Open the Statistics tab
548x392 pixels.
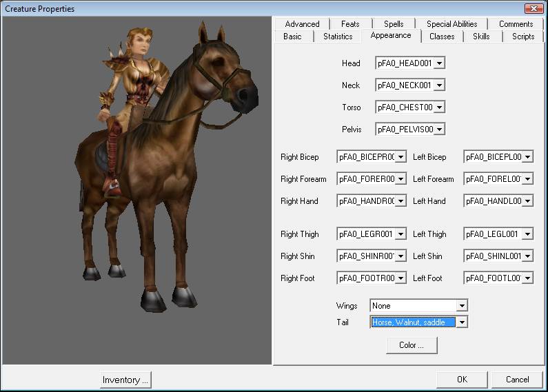[x=338, y=37]
